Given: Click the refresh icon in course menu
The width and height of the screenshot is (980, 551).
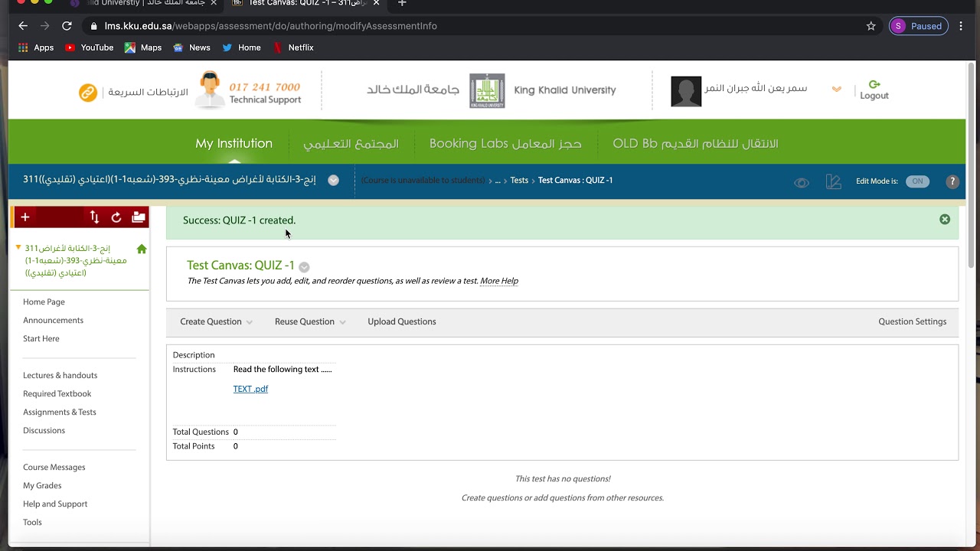Looking at the screenshot, I should (116, 217).
